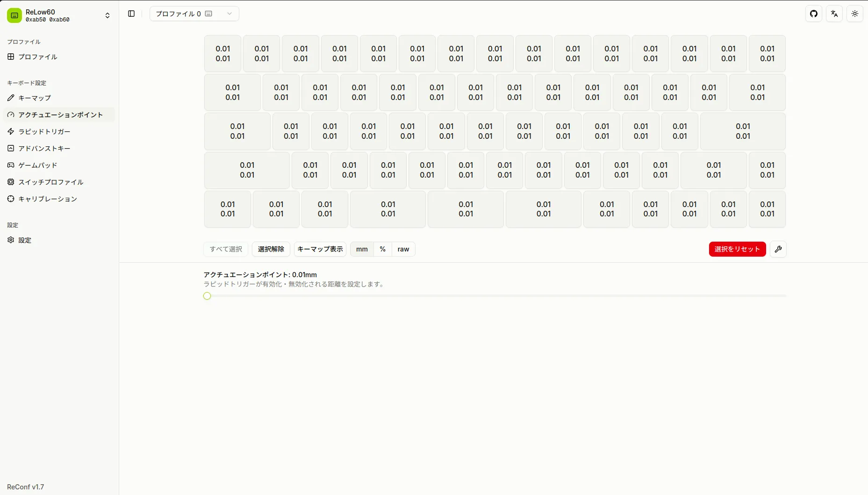The image size is (868, 495).
Task: Open アクチュエーションポイント page
Action: click(x=59, y=115)
